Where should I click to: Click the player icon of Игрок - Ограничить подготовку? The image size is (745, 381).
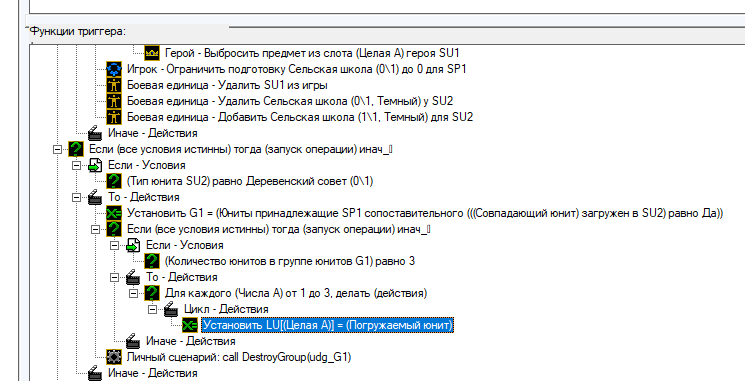(x=114, y=69)
